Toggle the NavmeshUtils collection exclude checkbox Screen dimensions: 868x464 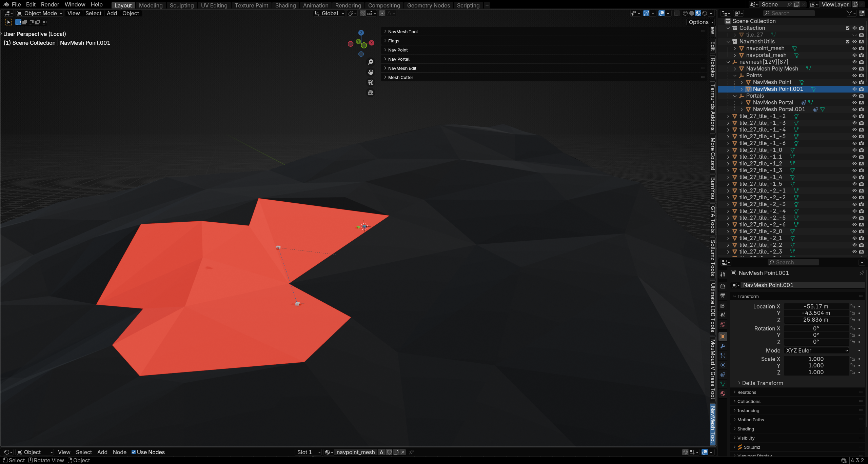[x=848, y=42]
